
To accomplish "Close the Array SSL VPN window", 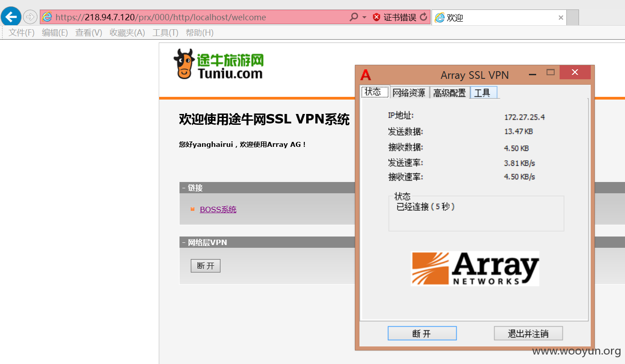I will tap(575, 72).
